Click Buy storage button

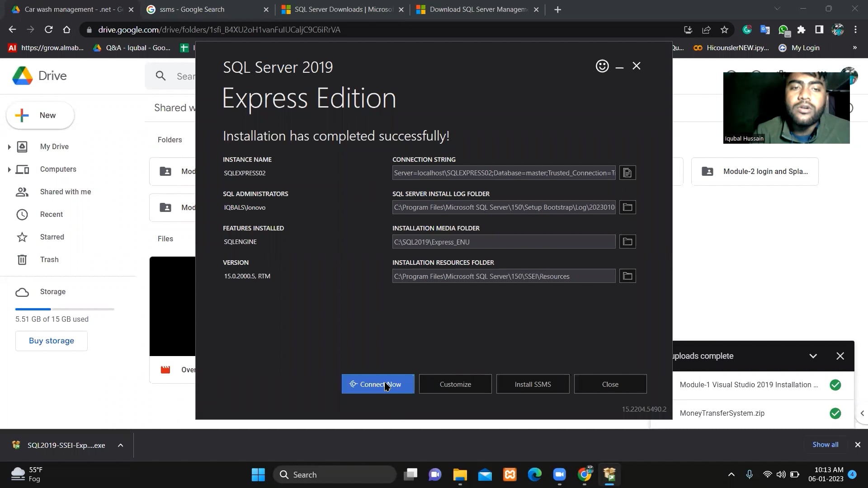(x=52, y=341)
